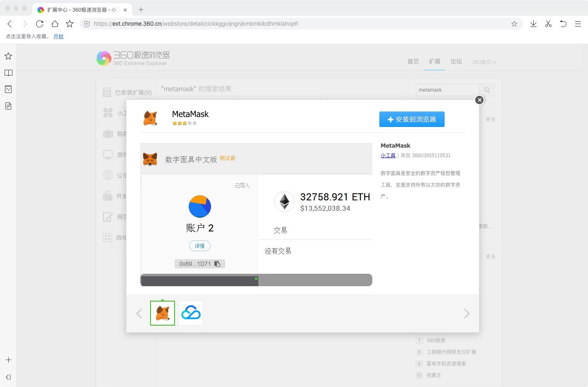588x387 pixels.
Task: Open the 小工具 category link
Action: pos(388,156)
